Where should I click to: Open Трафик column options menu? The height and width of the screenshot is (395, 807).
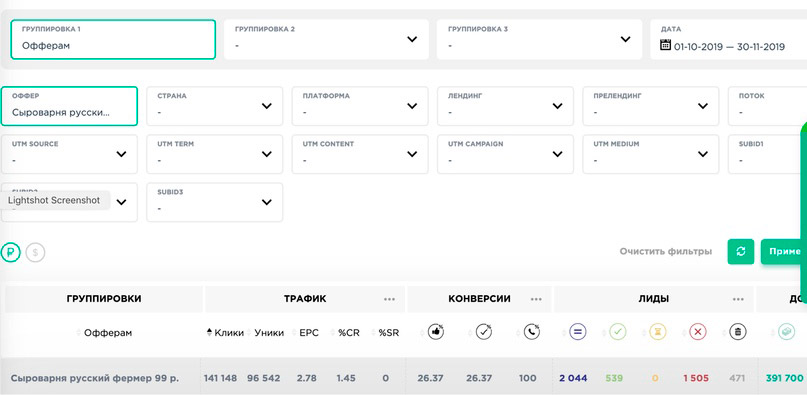[x=390, y=299]
